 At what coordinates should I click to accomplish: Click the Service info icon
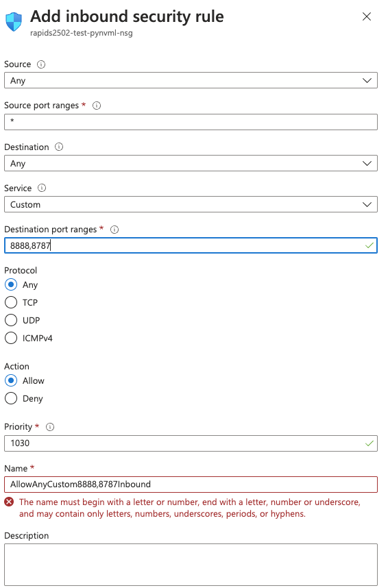(42, 188)
